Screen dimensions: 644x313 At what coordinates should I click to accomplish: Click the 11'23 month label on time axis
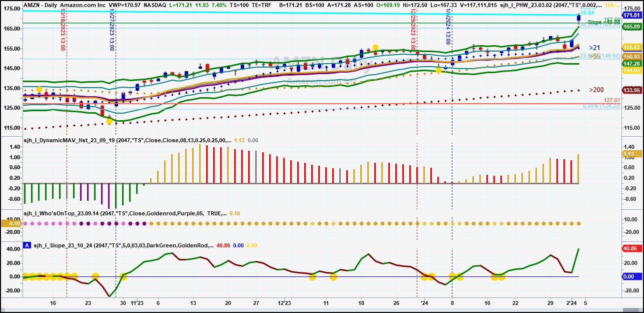coord(137,303)
